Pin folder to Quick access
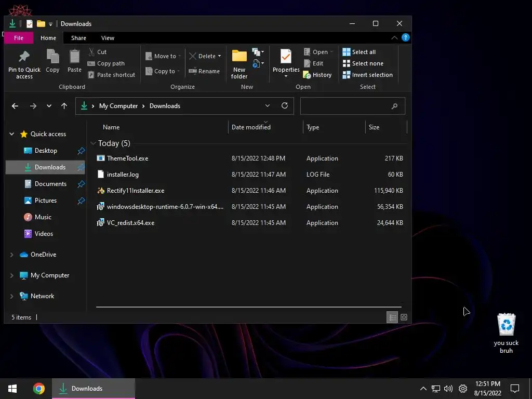The height and width of the screenshot is (399, 532). click(24, 64)
